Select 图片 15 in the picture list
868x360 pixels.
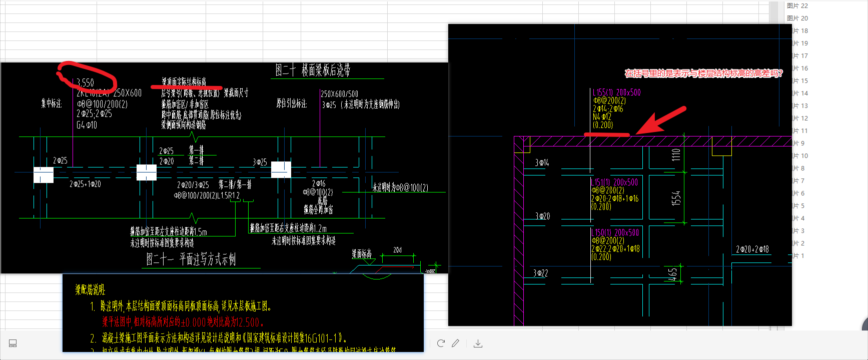pos(800,80)
